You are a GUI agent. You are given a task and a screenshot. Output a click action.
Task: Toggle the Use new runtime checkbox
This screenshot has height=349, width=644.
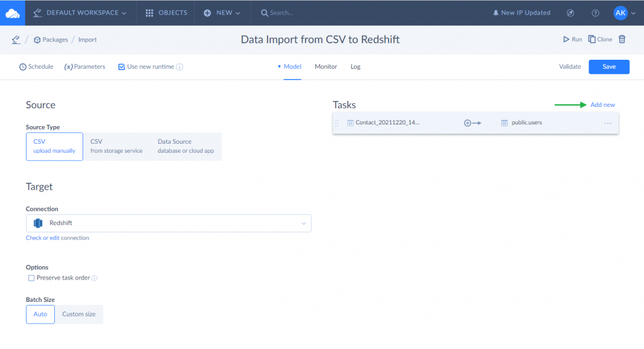point(122,66)
